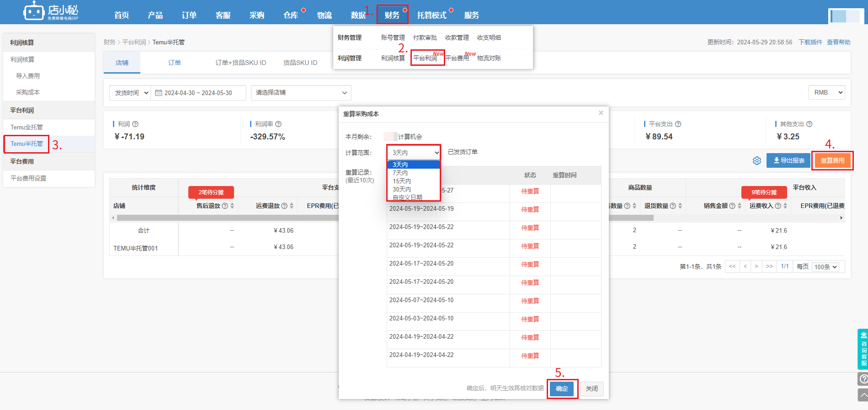
Task: Sort by 运费退款 column arrows
Action: click(x=292, y=206)
